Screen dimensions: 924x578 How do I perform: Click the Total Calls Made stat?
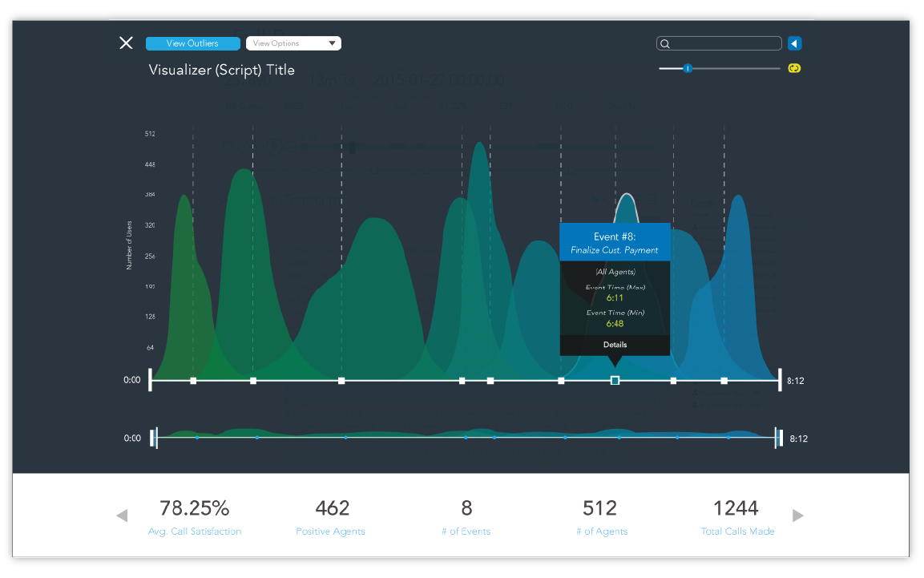pos(737,517)
